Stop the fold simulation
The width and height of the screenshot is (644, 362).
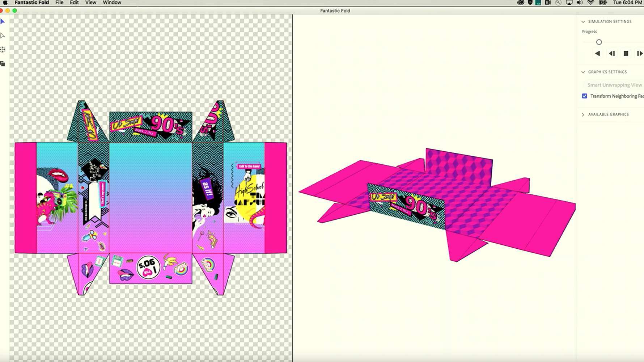tap(626, 54)
